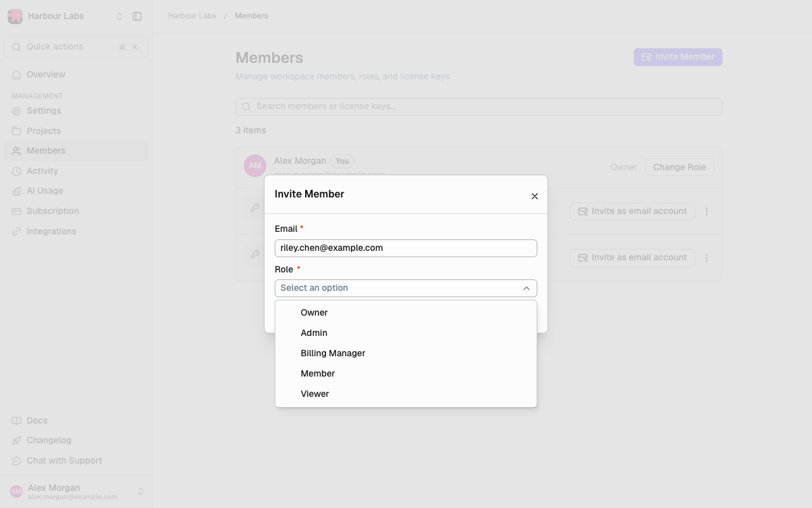The image size is (812, 508).
Task: Click the Invite Member button at top
Action: [678, 57]
